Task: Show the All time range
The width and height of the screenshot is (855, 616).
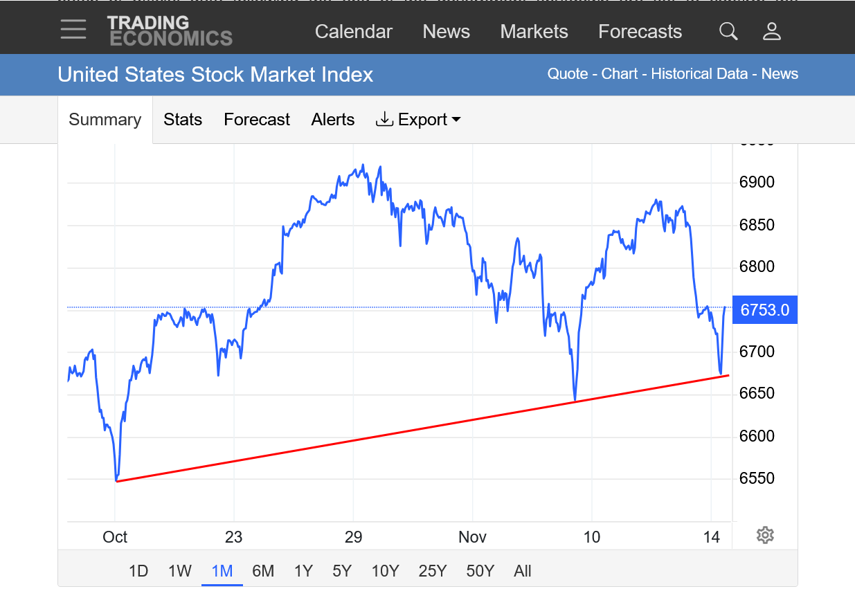Action: click(523, 571)
